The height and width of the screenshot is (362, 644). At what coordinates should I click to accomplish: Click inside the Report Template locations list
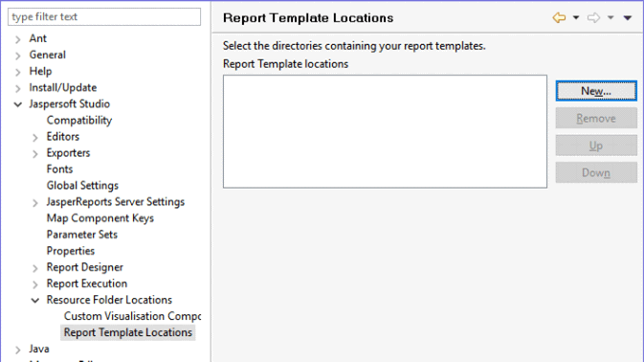point(385,131)
